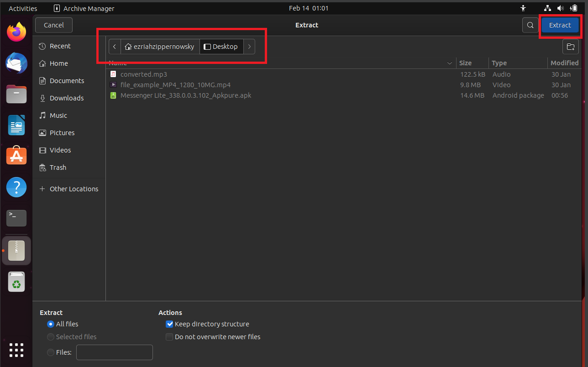Uncheck Keep directory structure
The width and height of the screenshot is (588, 367).
[x=169, y=324]
